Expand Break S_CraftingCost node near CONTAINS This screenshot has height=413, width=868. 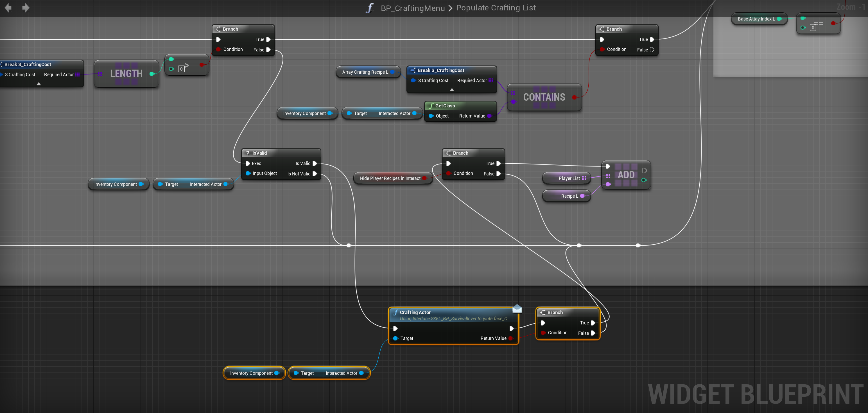[452, 90]
